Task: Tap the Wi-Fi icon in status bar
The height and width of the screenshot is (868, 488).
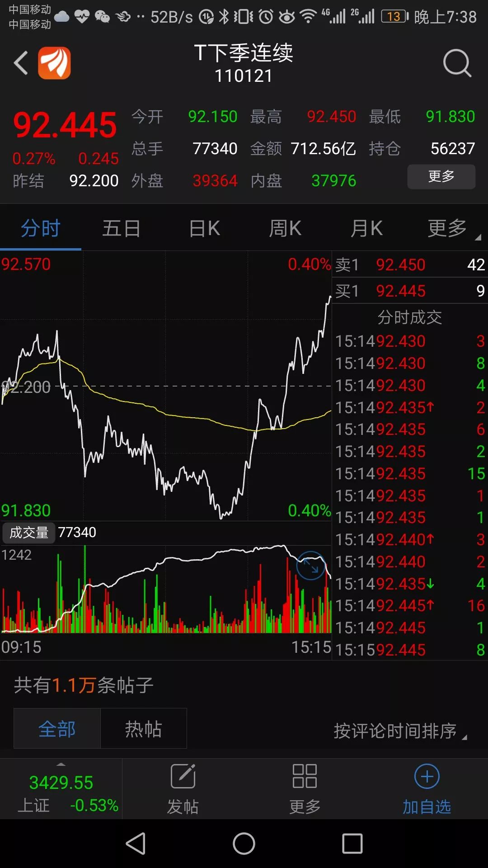Action: pos(308,17)
